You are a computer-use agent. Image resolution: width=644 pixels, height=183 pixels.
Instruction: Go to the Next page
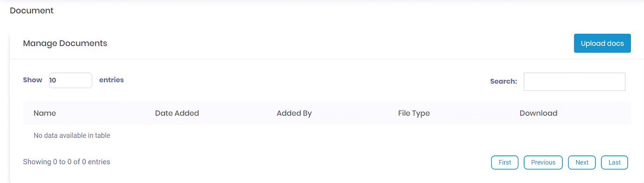click(582, 162)
